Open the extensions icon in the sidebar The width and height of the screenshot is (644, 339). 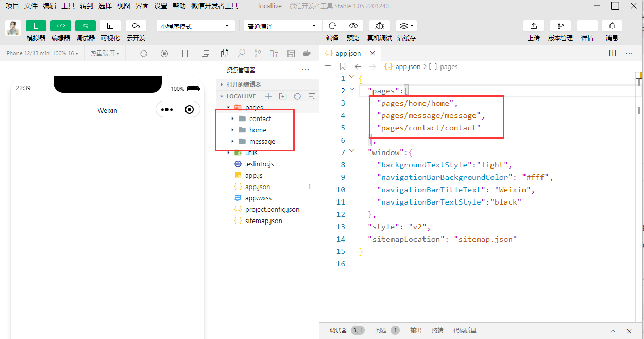tap(274, 53)
